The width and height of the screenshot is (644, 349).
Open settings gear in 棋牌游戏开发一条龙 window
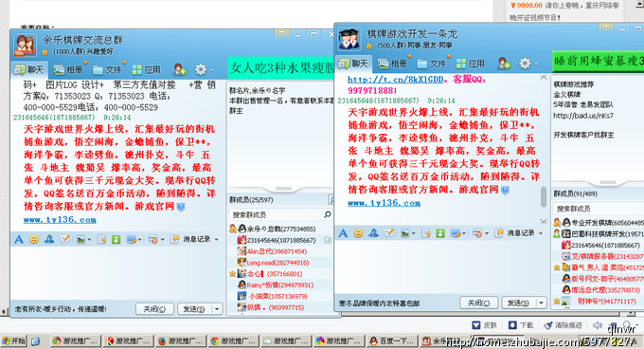[525, 64]
